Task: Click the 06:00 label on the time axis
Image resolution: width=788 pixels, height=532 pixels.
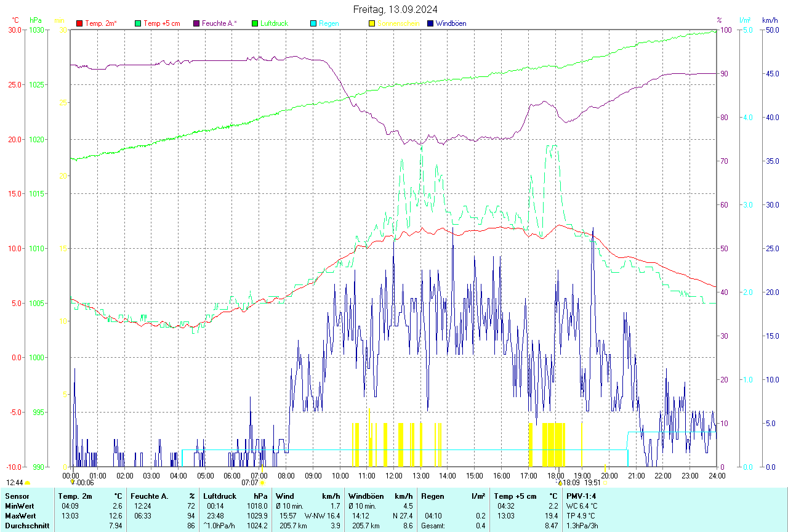Action: 232,475
